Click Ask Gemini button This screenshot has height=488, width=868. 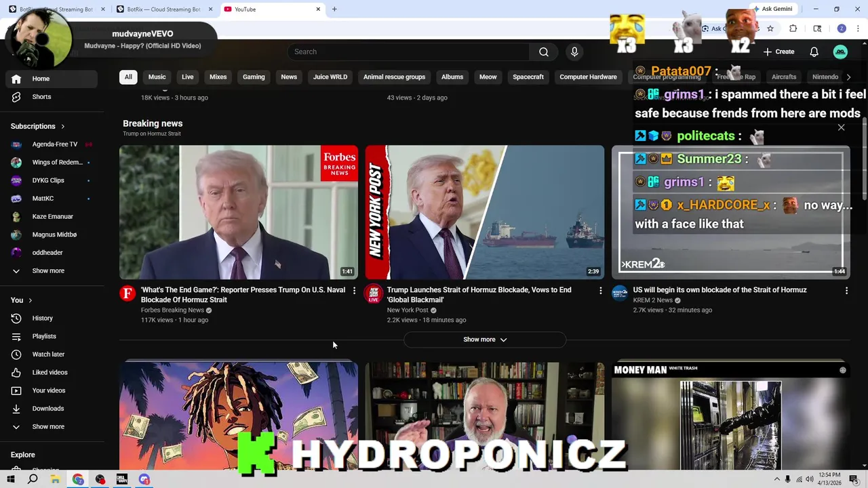772,9
